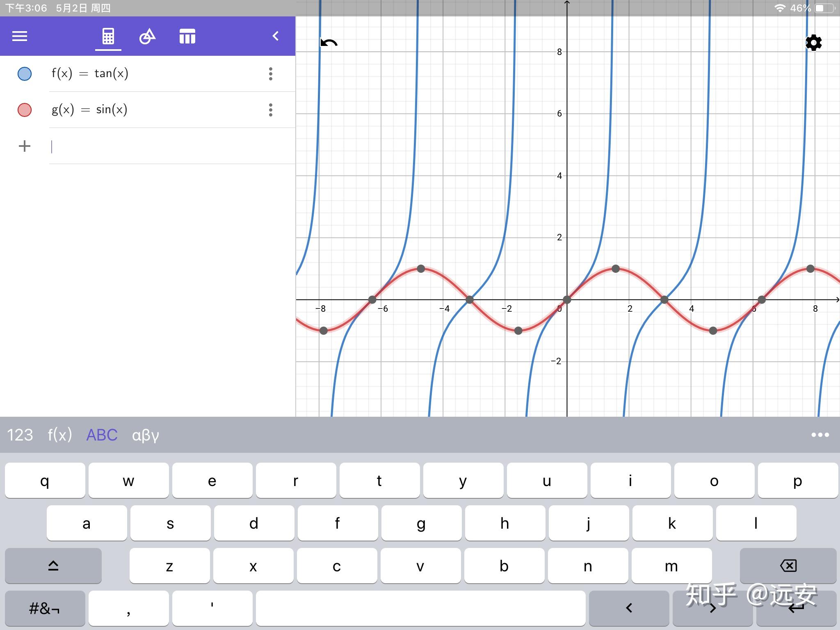Open graph settings gear icon
The width and height of the screenshot is (840, 630).
tap(814, 43)
